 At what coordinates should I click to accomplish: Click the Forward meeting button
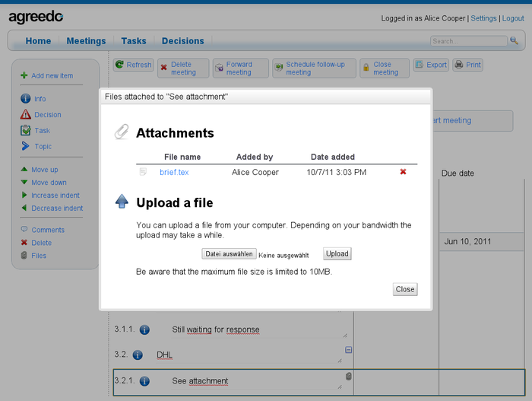[x=239, y=68]
